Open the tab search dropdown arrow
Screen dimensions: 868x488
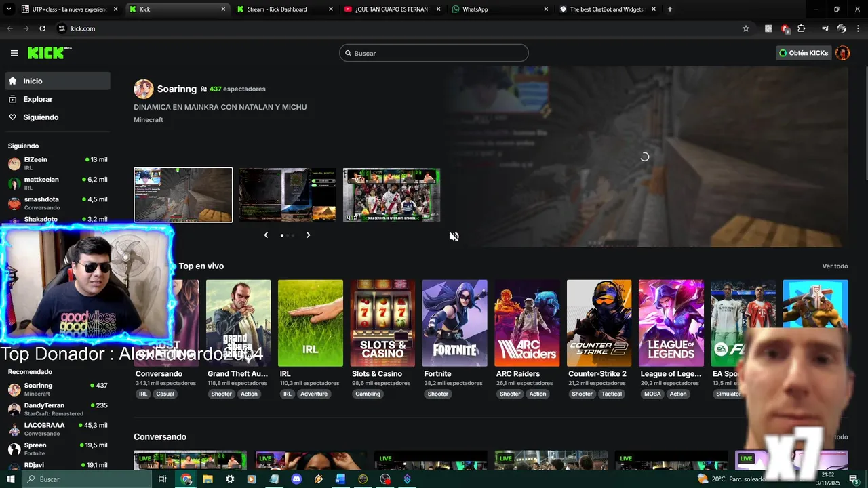point(8,9)
